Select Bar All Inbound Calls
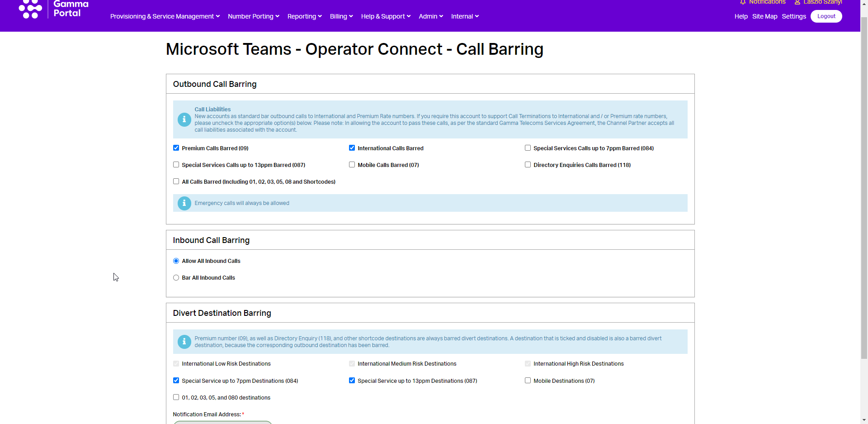The width and height of the screenshot is (868, 424). 176,278
